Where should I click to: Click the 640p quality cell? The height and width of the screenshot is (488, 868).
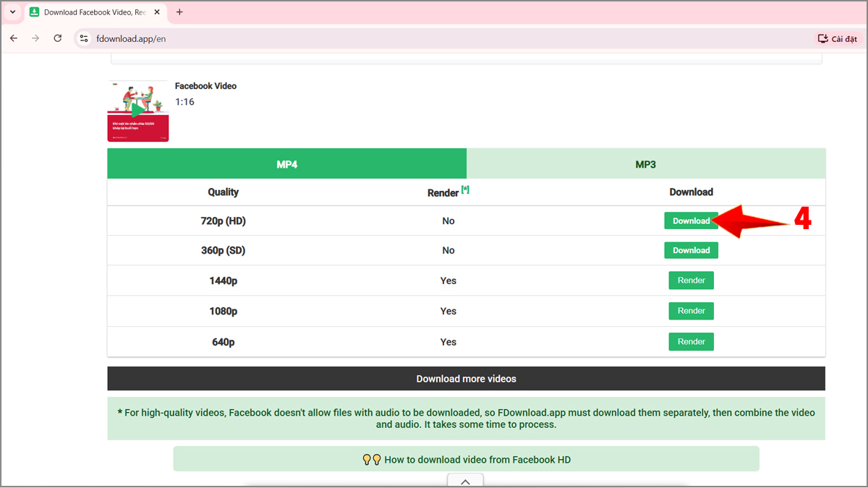(224, 342)
